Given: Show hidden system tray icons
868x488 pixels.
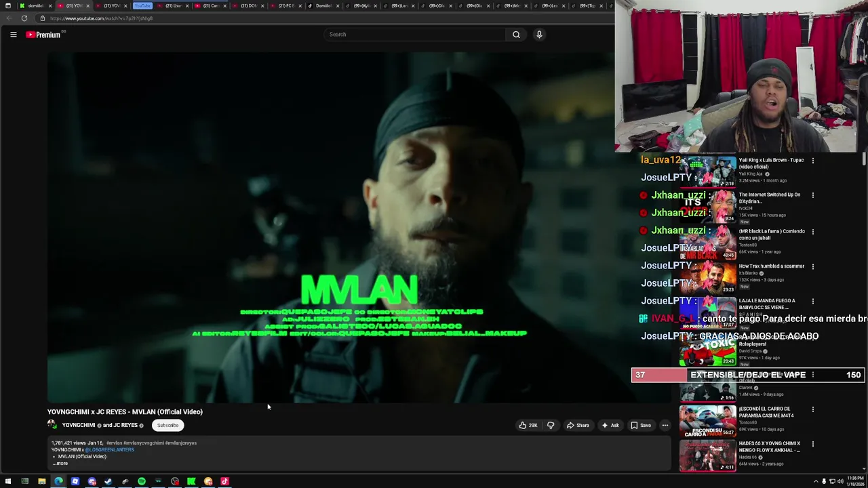Looking at the screenshot, I should pos(816,482).
